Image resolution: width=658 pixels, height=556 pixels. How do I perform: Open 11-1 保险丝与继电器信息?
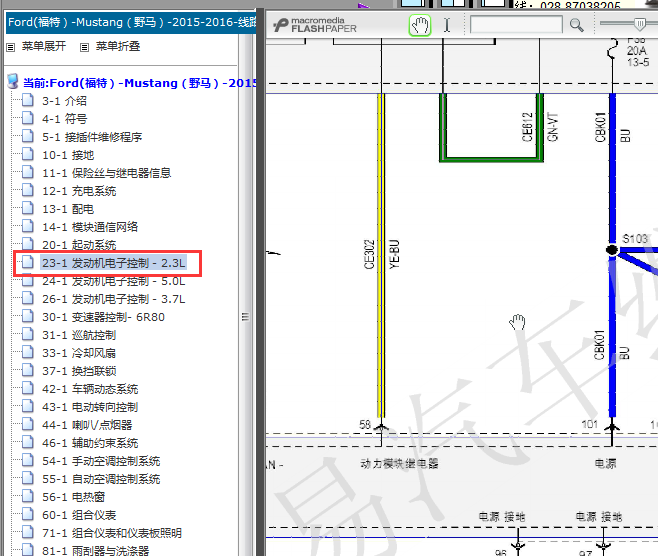[x=106, y=173]
